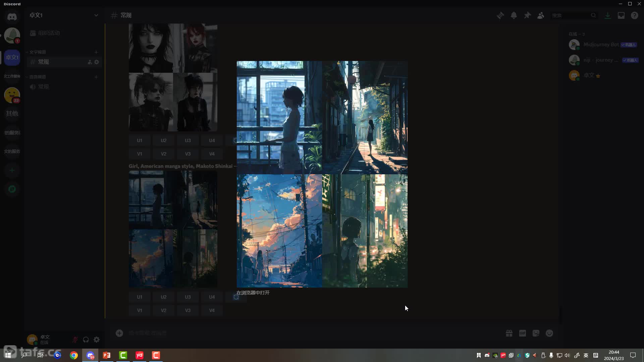Screen dimensions: 644x362
Task: Click lower U2 upscale button
Action: point(164,297)
